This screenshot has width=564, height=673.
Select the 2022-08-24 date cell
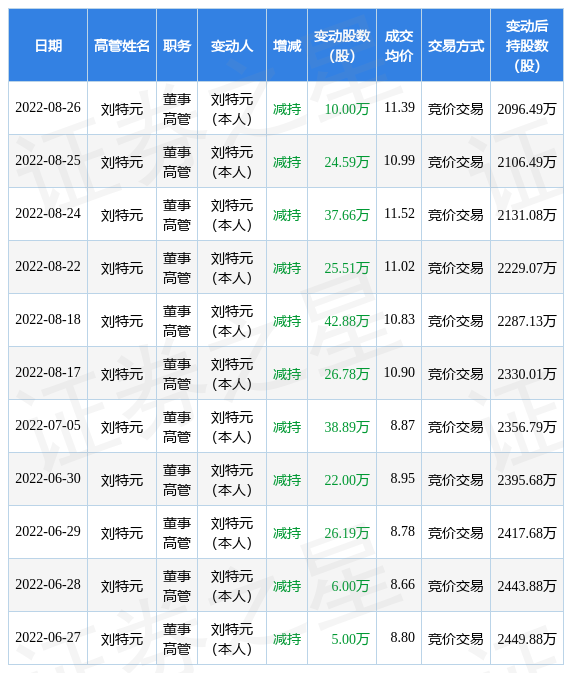pos(48,213)
